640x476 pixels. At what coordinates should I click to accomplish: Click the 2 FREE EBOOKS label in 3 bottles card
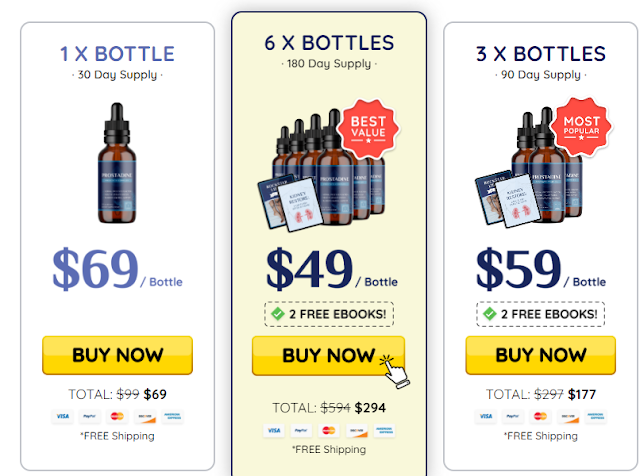click(549, 314)
